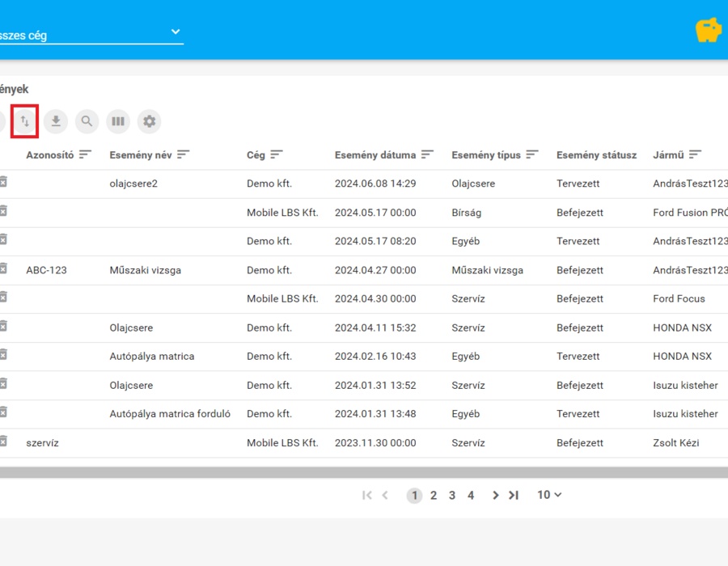
Task: Click the Esemény név column filter icon
Action: click(184, 154)
